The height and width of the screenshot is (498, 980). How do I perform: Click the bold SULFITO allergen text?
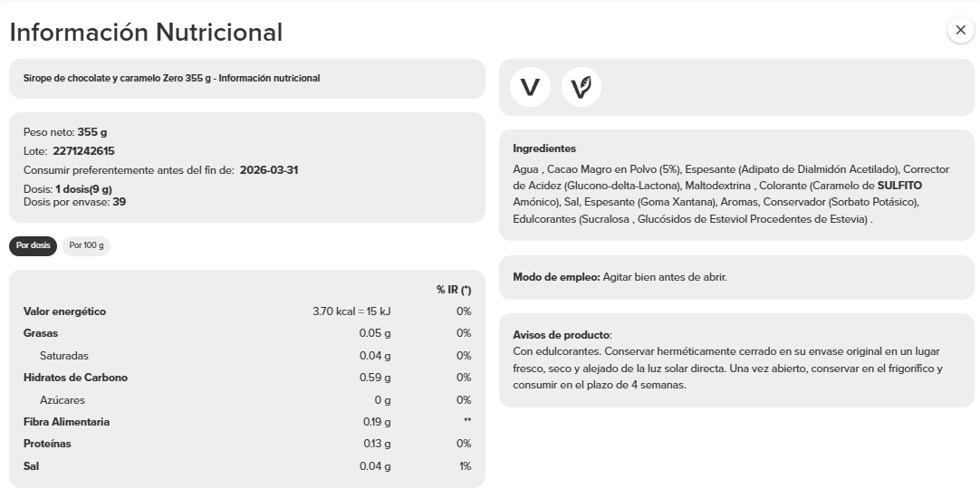(x=899, y=185)
